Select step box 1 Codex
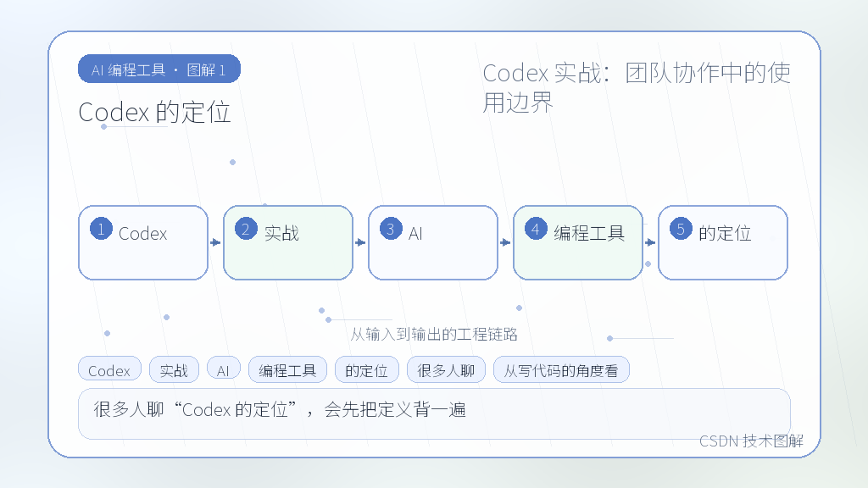This screenshot has width=868, height=488. pos(143,242)
